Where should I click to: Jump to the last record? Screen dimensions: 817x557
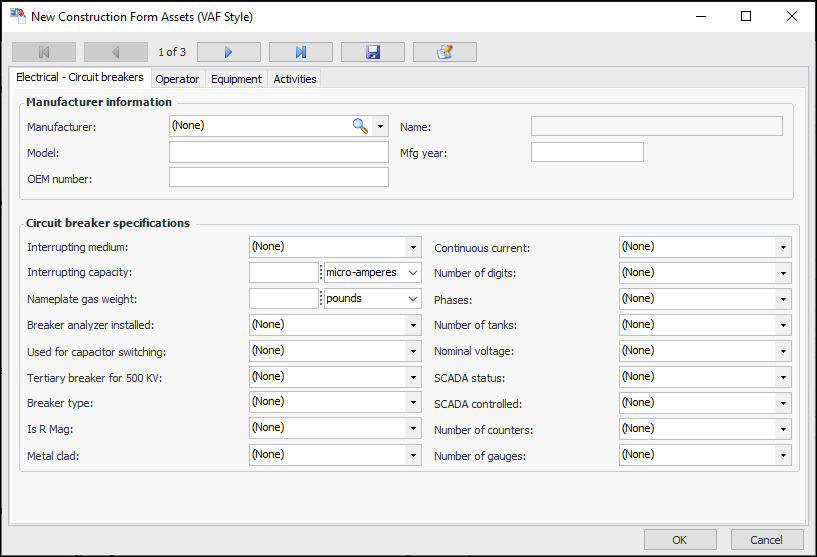(x=300, y=52)
